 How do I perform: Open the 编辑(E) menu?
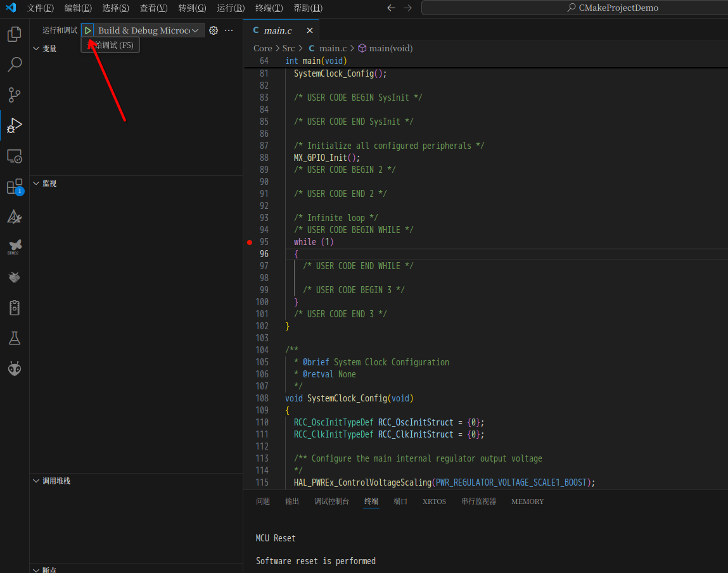pos(78,8)
